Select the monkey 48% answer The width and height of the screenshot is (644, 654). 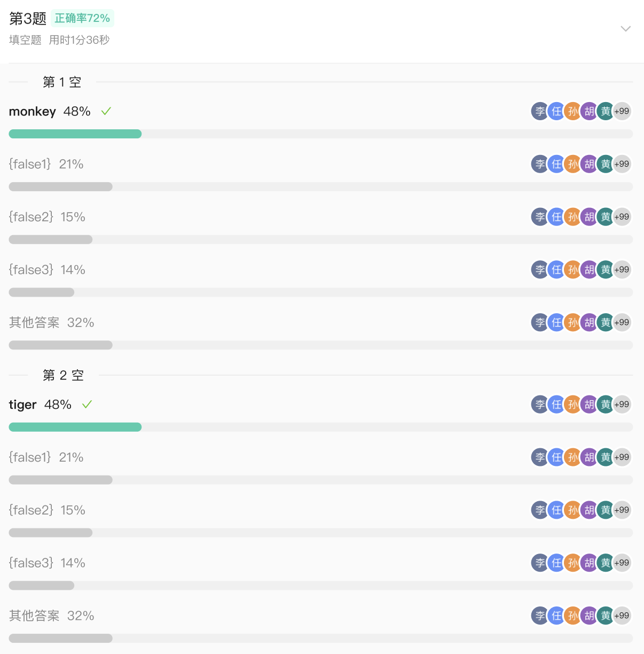(50, 111)
